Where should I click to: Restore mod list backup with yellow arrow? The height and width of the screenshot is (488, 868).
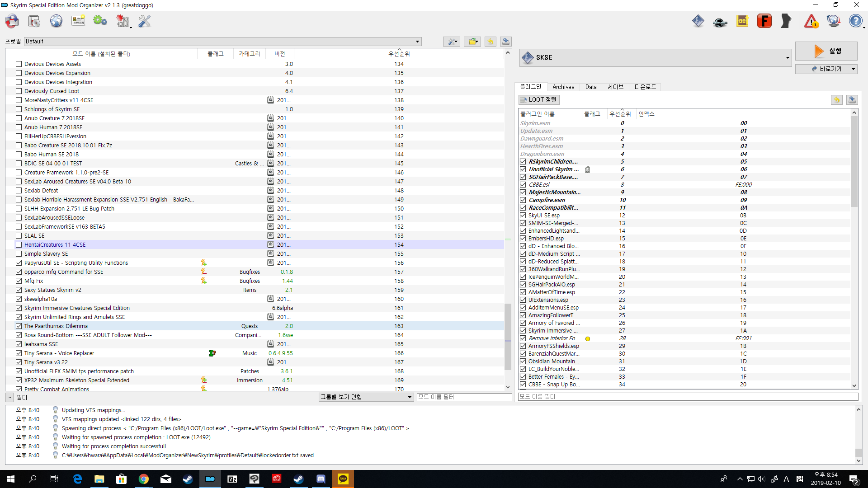(x=491, y=42)
